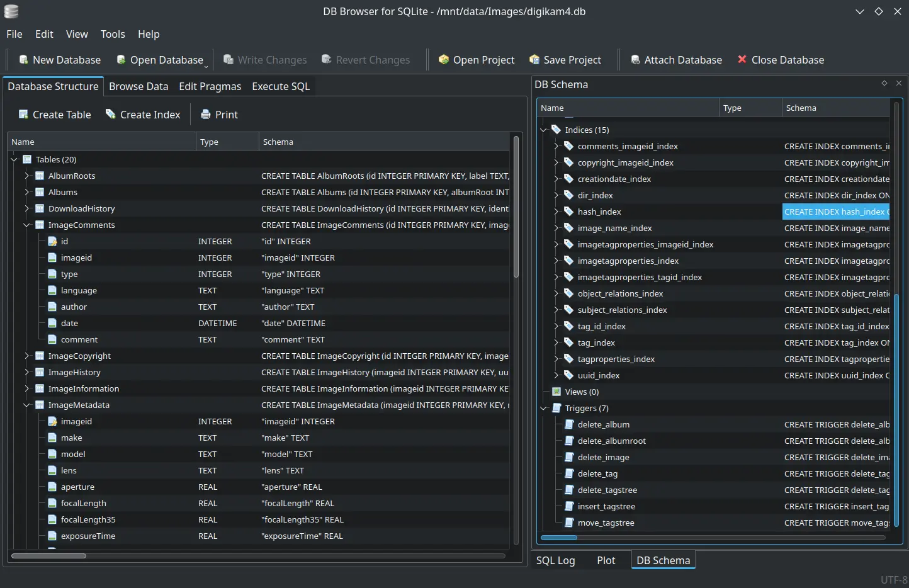Click the UTF-8 encoding status label
Screen dimensions: 909x588
894,580
